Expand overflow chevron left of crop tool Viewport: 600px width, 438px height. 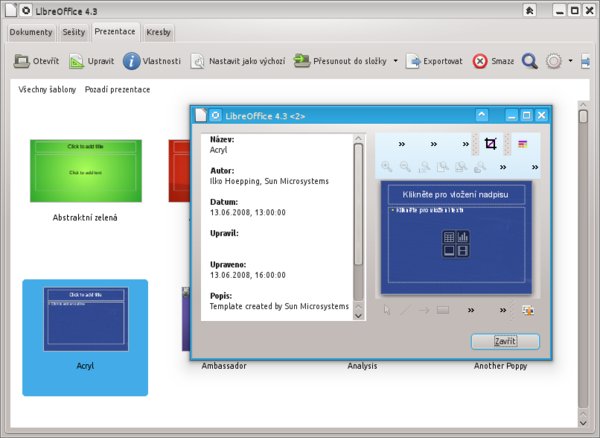466,144
